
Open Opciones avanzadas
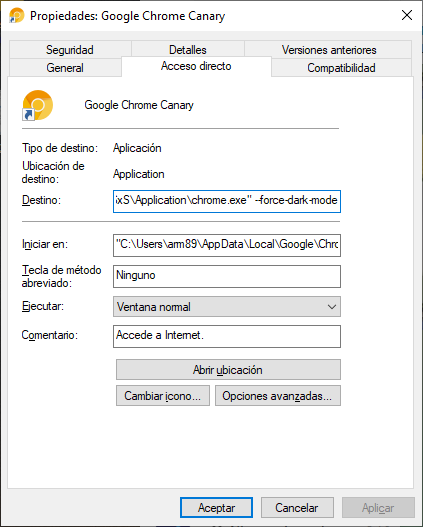pyautogui.click(x=278, y=396)
